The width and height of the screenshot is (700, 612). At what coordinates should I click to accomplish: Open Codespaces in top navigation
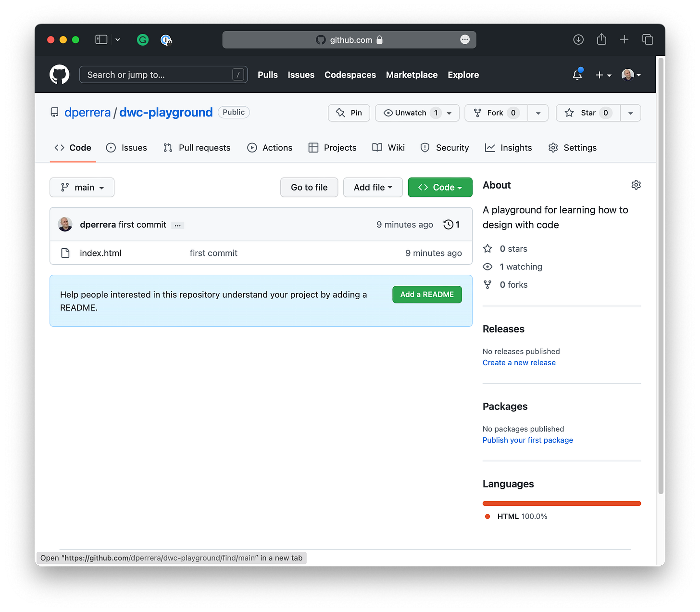click(350, 75)
